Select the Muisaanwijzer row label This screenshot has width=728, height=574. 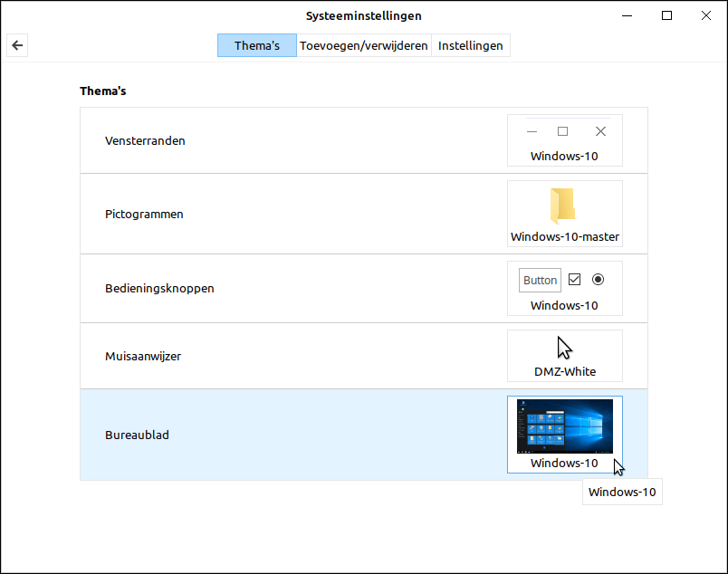[x=143, y=357]
